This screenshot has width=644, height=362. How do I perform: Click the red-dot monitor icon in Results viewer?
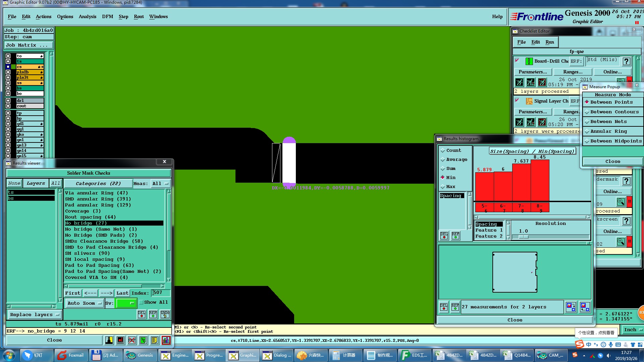120,341
